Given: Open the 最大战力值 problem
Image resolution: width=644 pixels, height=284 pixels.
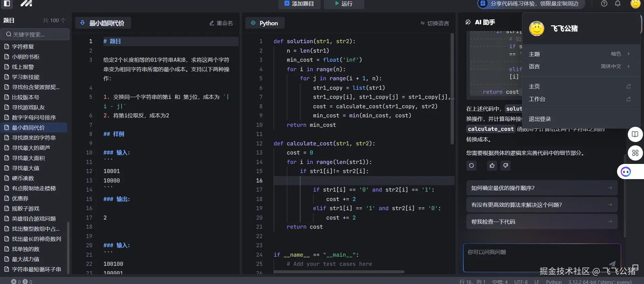Looking at the screenshot, I should coord(34,259).
